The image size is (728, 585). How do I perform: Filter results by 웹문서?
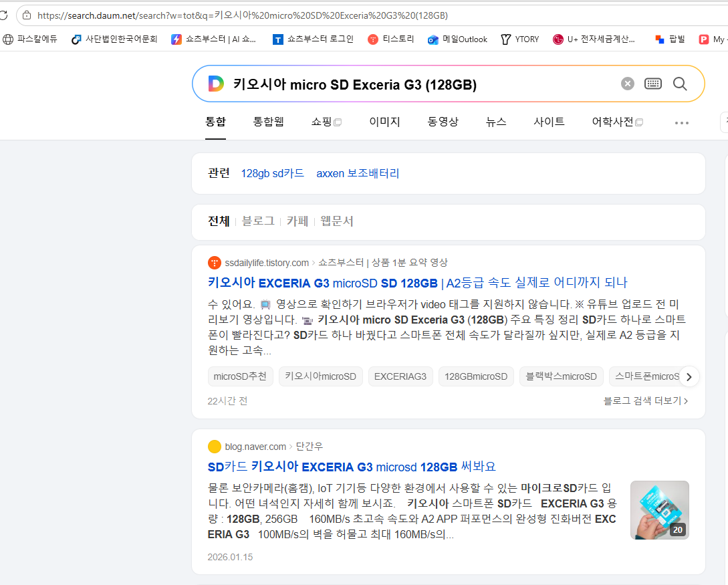click(337, 221)
